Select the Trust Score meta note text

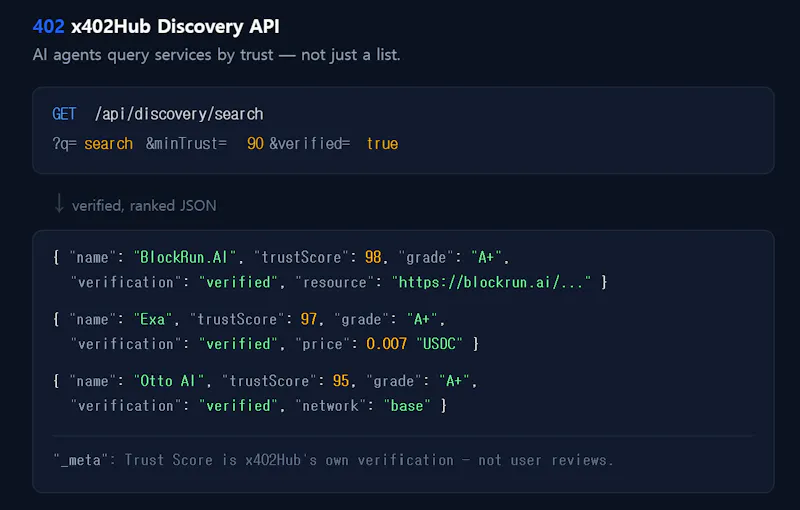coord(368,460)
